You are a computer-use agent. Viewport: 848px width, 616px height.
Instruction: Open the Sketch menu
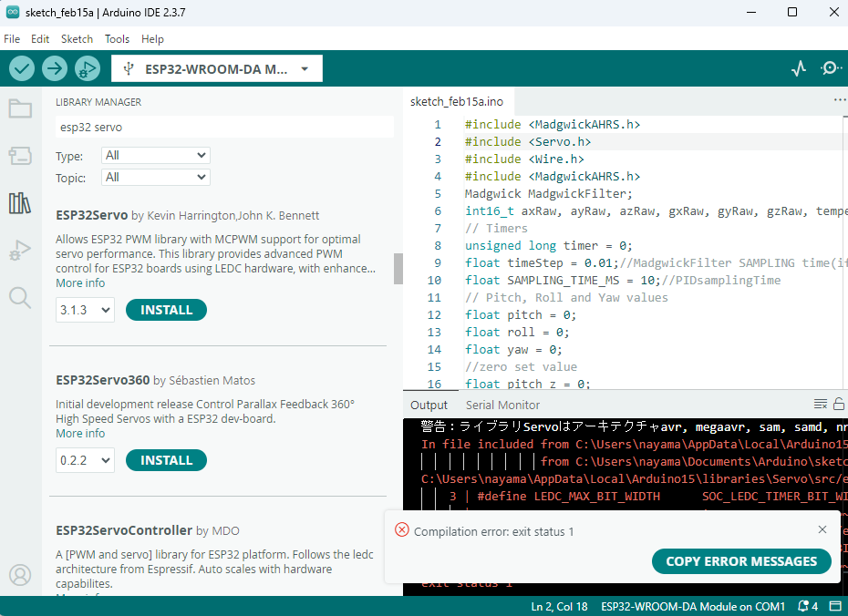point(77,39)
